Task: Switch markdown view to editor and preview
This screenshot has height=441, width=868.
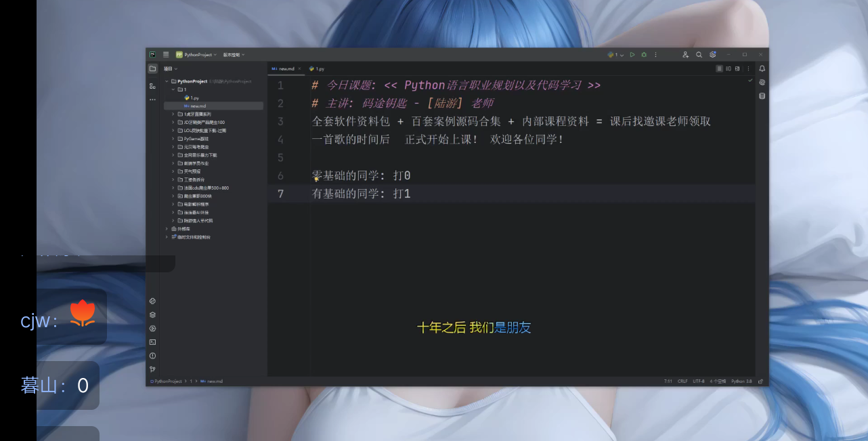Action: point(729,68)
